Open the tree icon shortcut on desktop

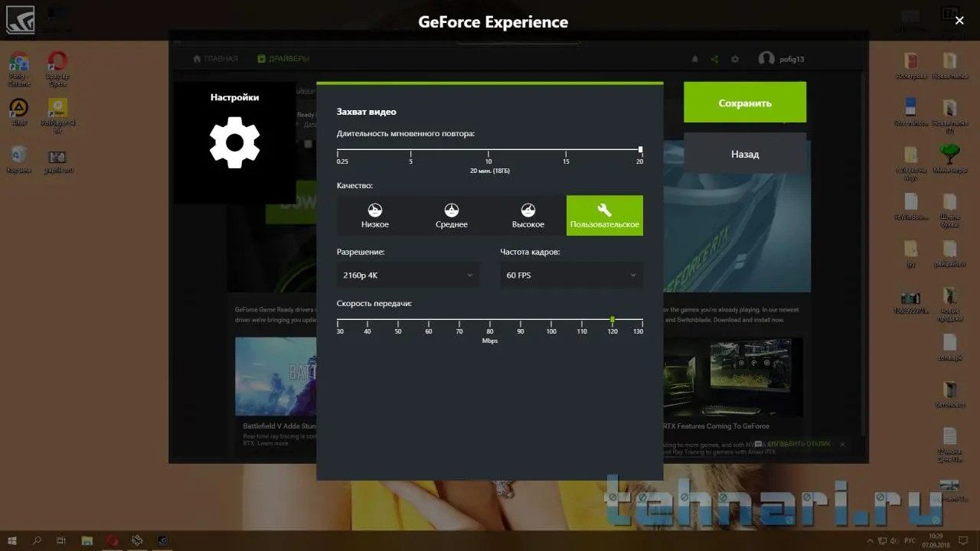tap(949, 159)
